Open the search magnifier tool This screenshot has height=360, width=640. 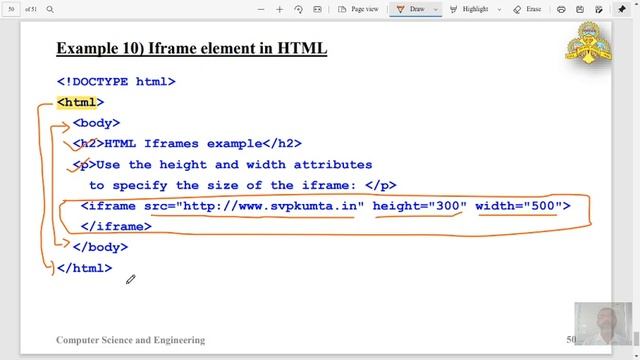(50, 9)
